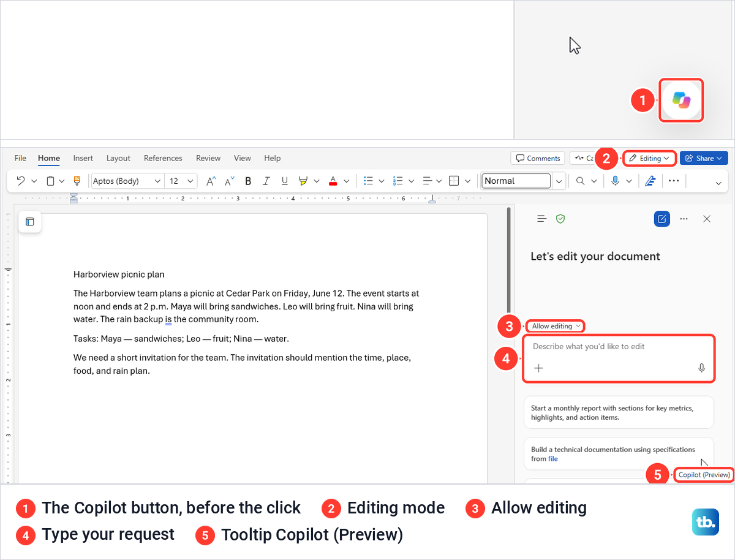Viewport: 735px width, 560px height.
Task: Decrease font size with the shrink font icon
Action: coord(230,181)
